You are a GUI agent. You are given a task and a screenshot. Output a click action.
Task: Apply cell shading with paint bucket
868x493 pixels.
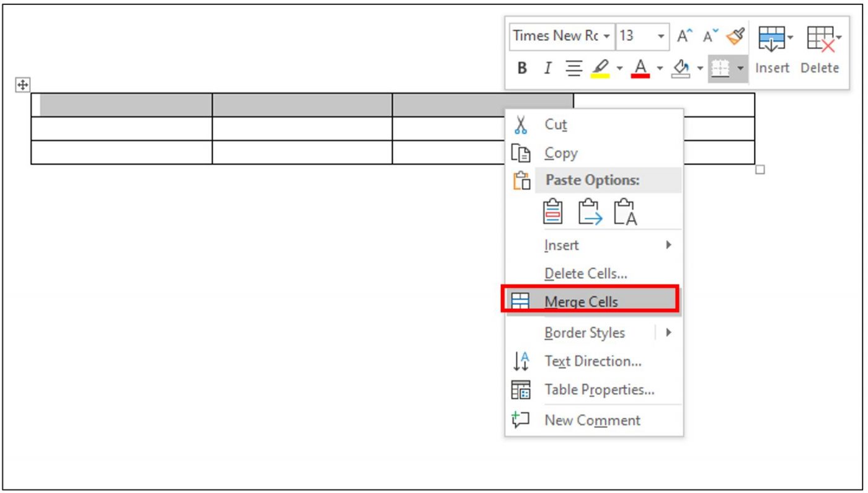point(681,68)
